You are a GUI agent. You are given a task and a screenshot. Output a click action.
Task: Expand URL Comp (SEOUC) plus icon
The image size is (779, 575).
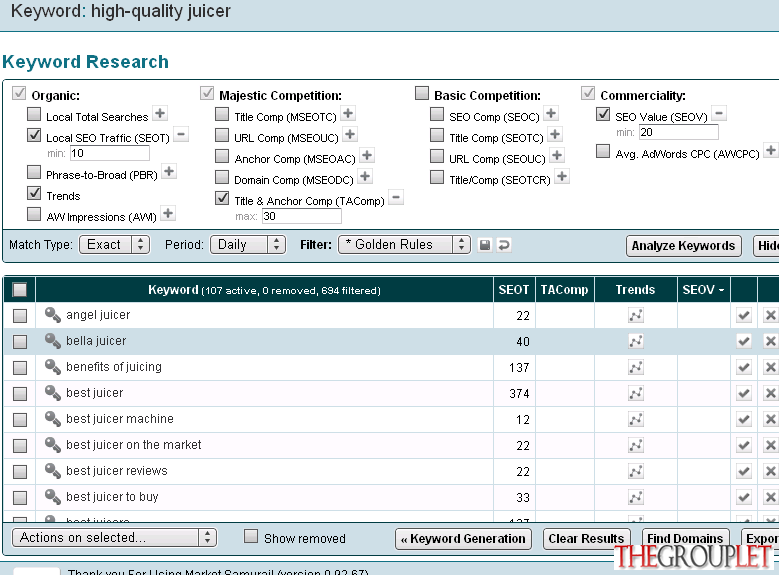tap(557, 156)
